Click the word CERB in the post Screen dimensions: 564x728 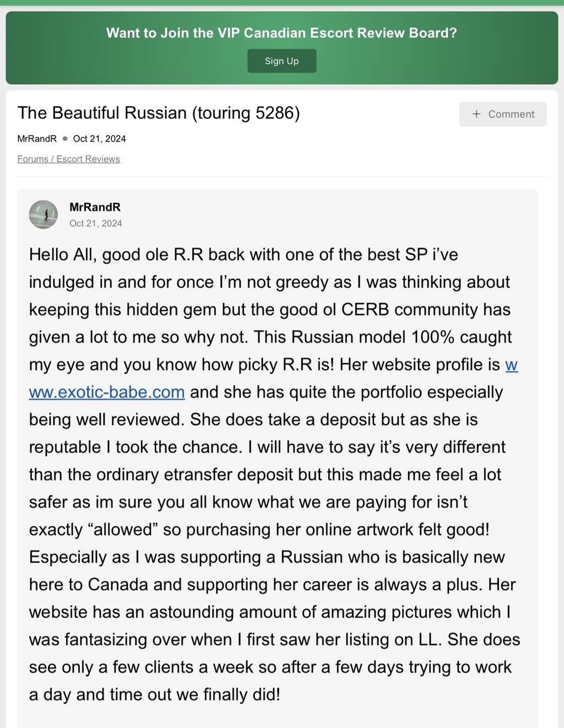tap(365, 309)
